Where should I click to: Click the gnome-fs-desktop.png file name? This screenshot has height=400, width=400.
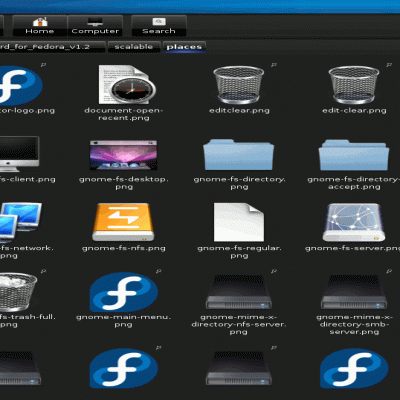124,183
